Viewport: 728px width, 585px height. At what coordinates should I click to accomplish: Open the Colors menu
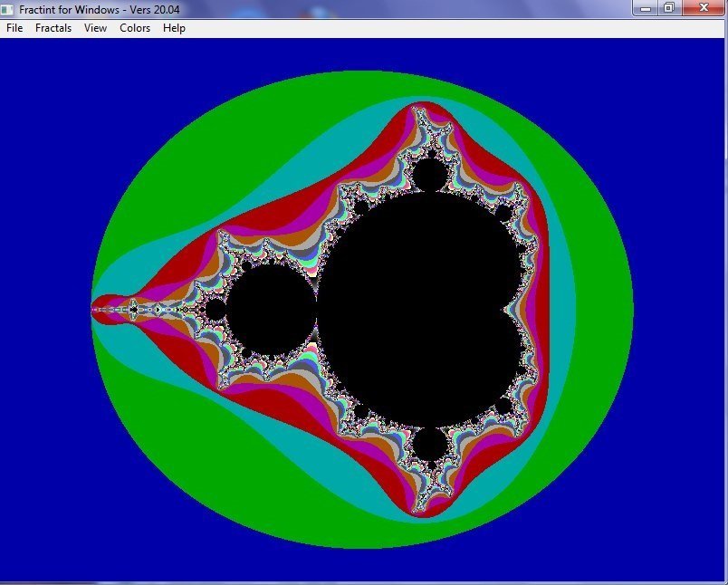coord(135,28)
